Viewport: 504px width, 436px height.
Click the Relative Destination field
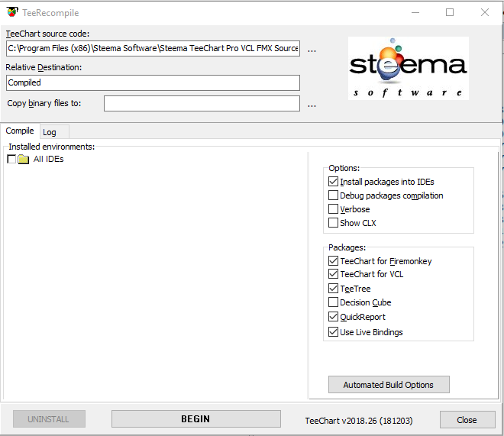[153, 82]
